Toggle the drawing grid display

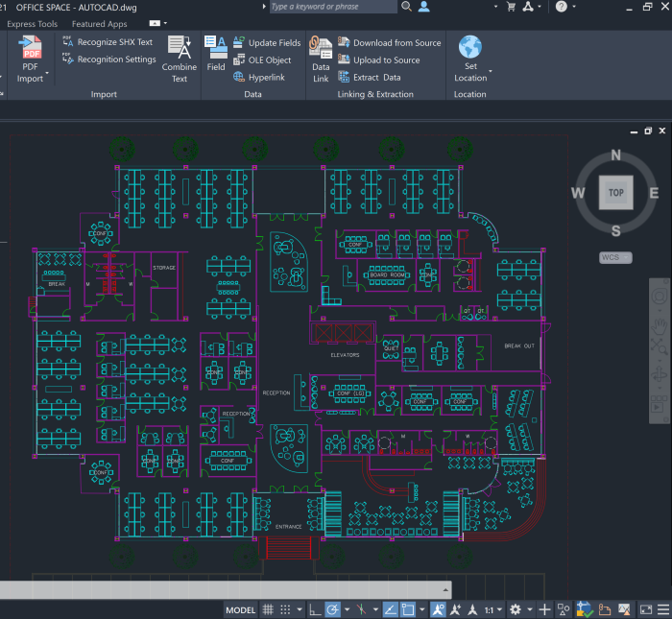click(269, 609)
